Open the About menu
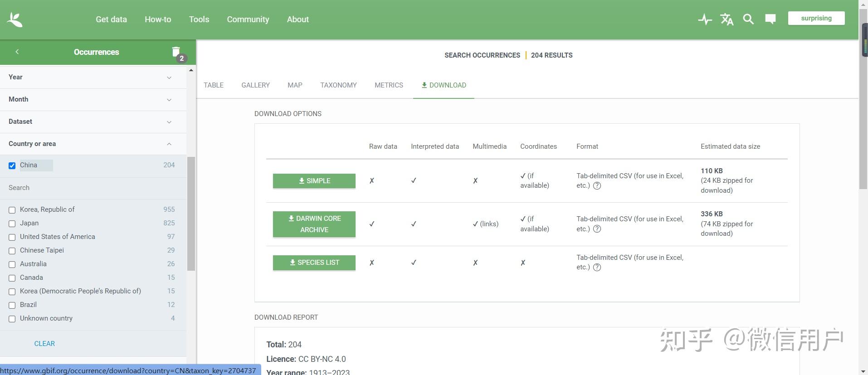Viewport: 868px width, 375px height. point(298,19)
